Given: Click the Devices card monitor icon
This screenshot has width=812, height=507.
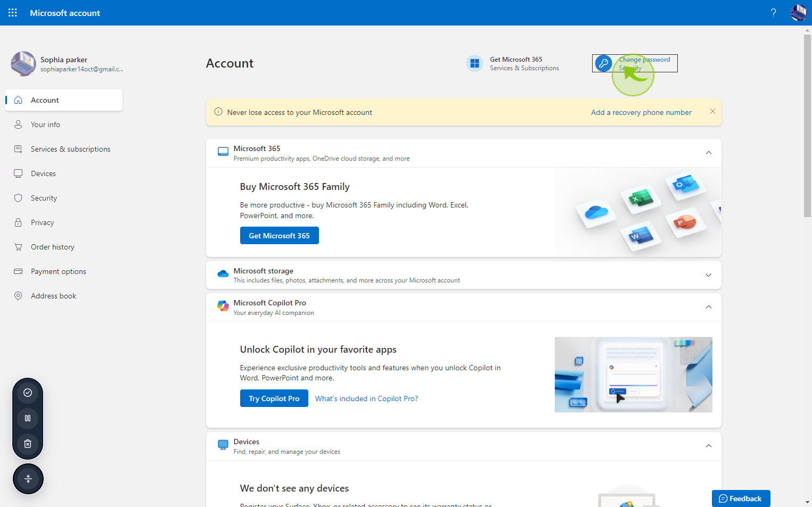Looking at the screenshot, I should pyautogui.click(x=223, y=445).
